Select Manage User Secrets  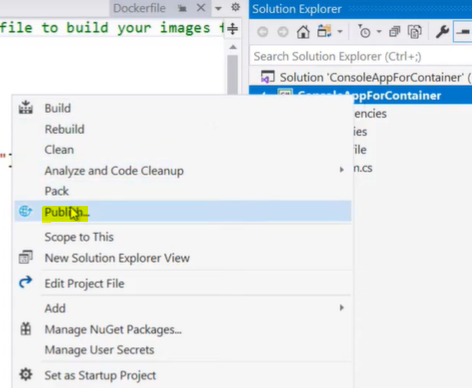[99, 350]
